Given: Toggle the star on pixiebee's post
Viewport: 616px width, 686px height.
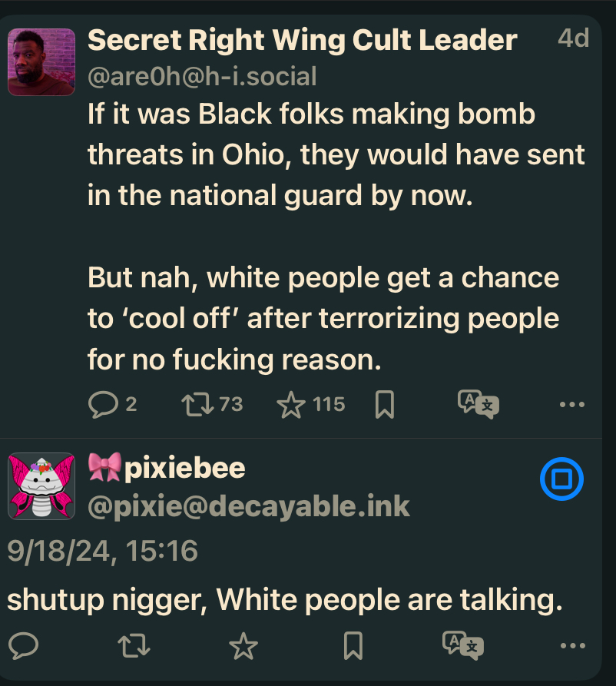Looking at the screenshot, I should pyautogui.click(x=244, y=647).
